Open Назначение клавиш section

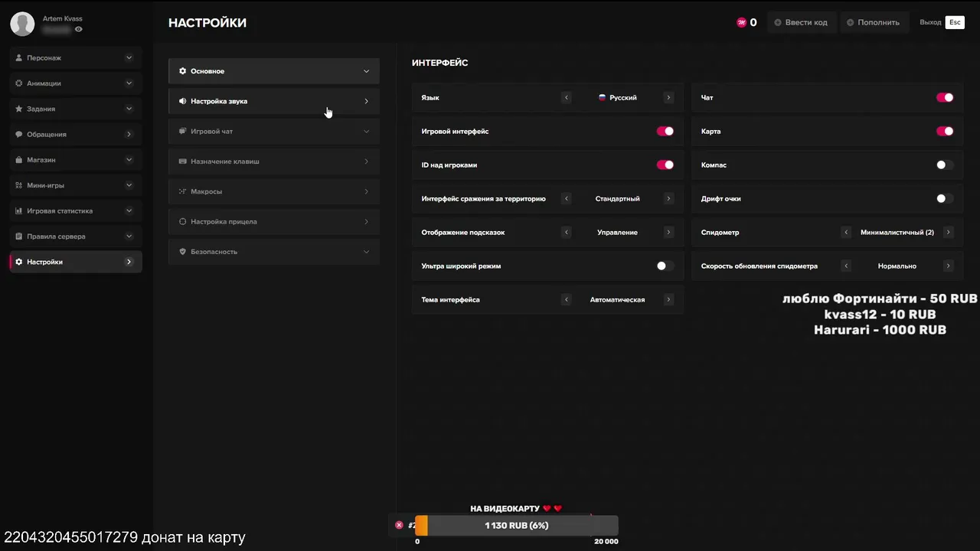tap(274, 161)
